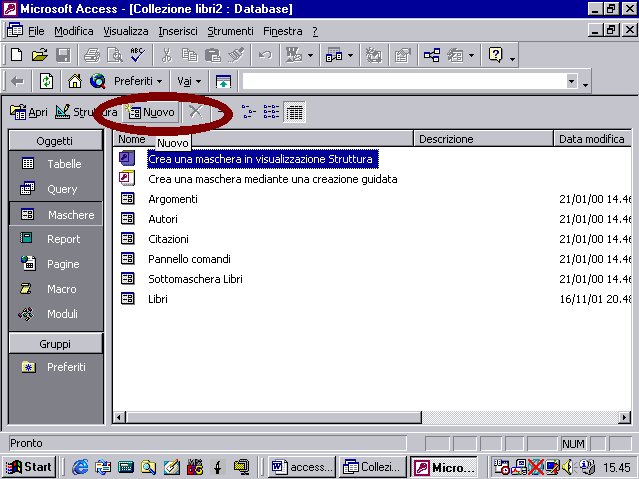Click the Nuovo button
Image resolution: width=639 pixels, height=479 pixels.
151,112
